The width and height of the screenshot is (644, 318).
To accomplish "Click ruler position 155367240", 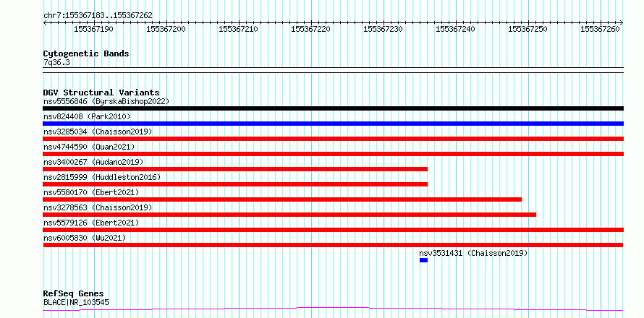I will pyautogui.click(x=455, y=29).
